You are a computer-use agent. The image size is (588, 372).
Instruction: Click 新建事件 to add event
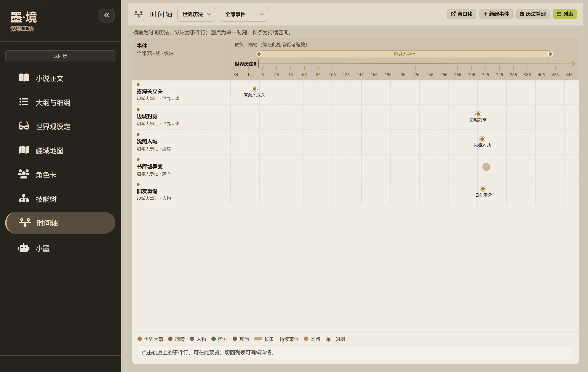tap(496, 14)
